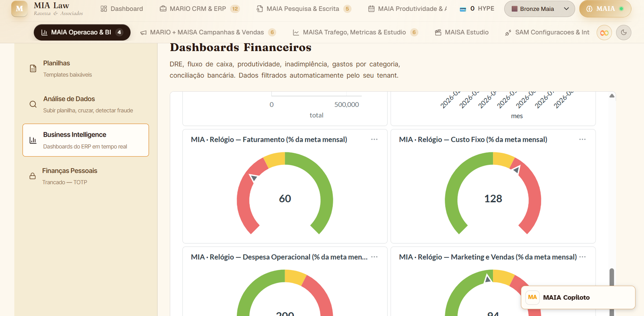
Task: Click the Custo Fixo gauge value 128
Action: pos(493,199)
